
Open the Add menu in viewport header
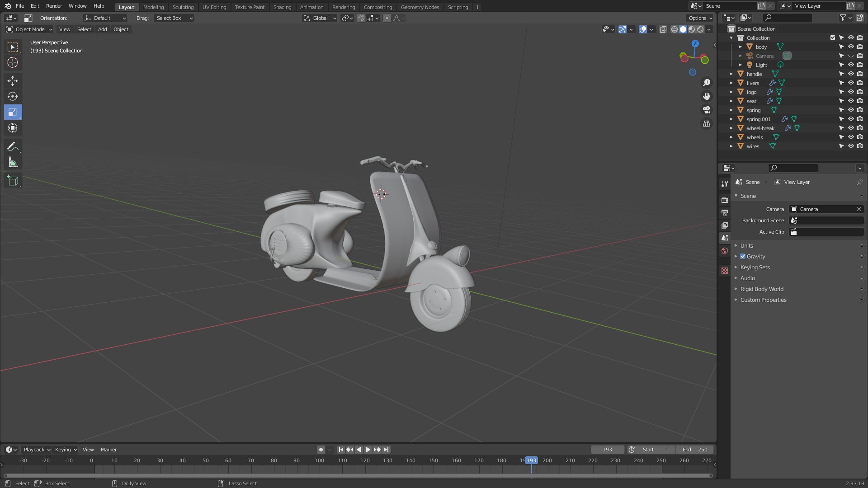pyautogui.click(x=103, y=29)
